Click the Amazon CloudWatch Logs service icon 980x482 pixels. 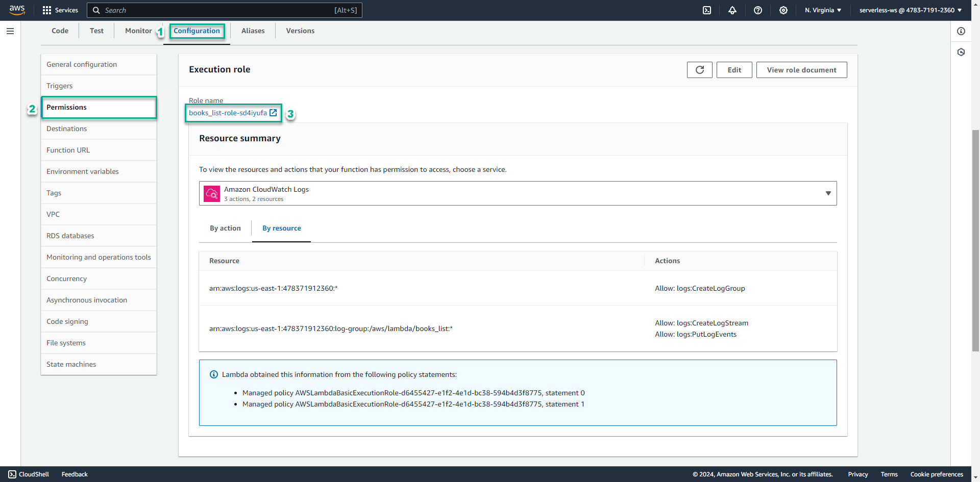tap(212, 194)
